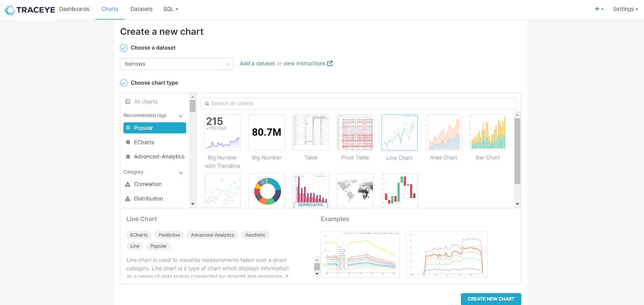Image resolution: width=644 pixels, height=305 pixels.
Task: Click the chart gallery vertical scrollbar
Action: click(x=517, y=151)
